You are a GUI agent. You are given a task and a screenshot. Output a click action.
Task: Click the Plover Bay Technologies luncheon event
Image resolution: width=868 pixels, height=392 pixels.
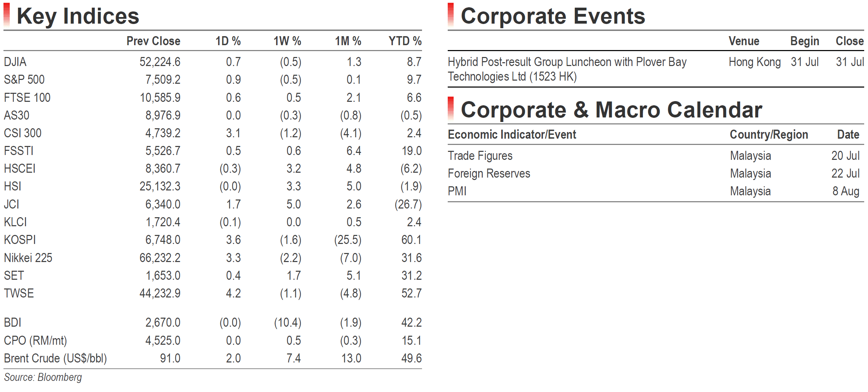click(567, 69)
